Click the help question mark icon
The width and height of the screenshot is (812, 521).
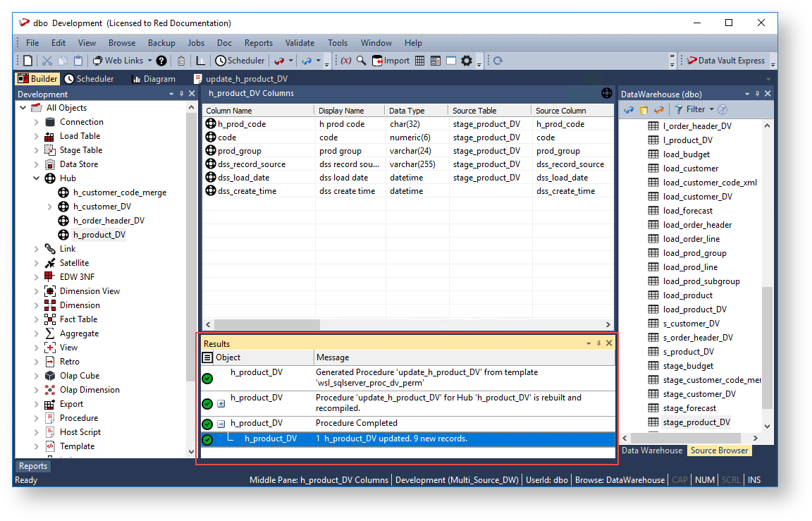161,61
